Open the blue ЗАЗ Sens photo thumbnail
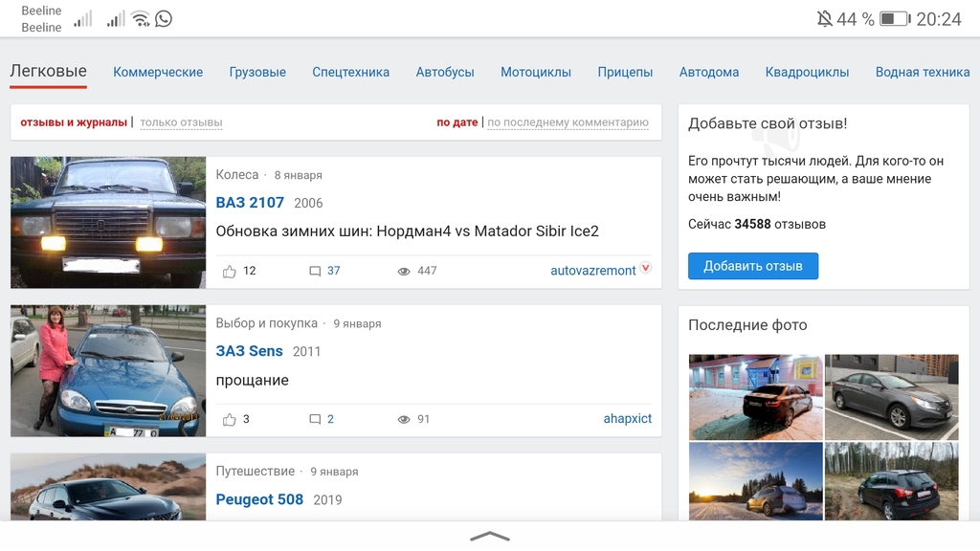This screenshot has height=551, width=980. [x=108, y=370]
